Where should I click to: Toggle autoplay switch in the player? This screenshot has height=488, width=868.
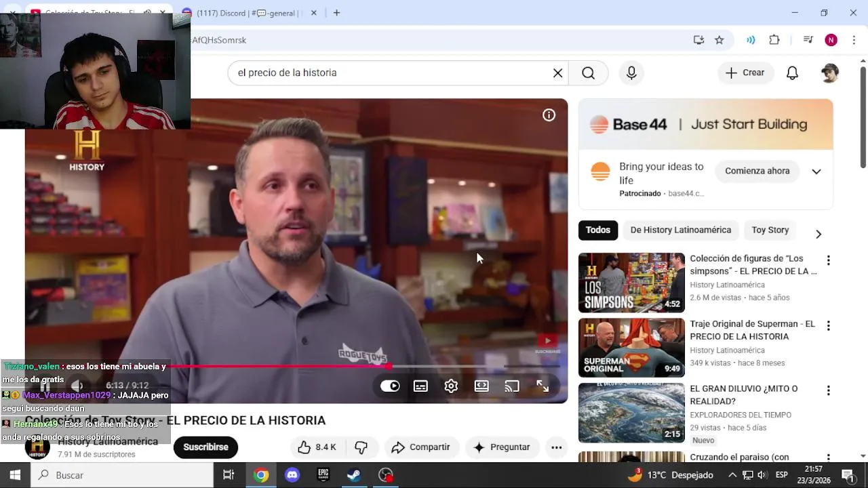tap(390, 386)
